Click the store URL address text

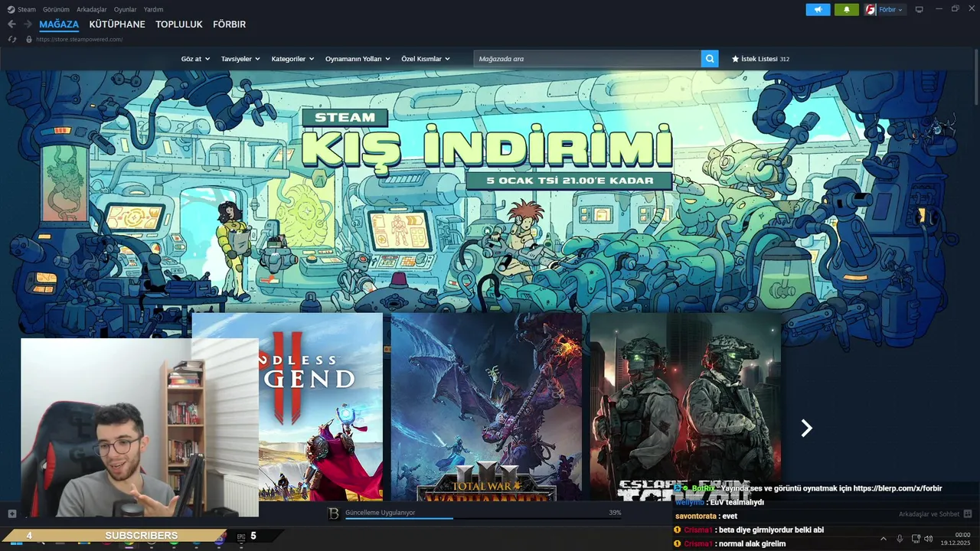click(x=80, y=39)
